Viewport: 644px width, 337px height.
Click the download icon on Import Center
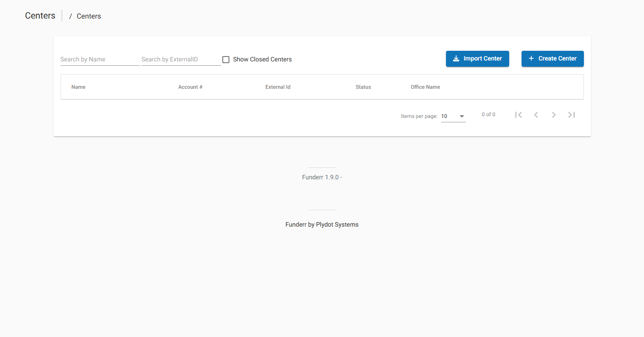pos(456,58)
